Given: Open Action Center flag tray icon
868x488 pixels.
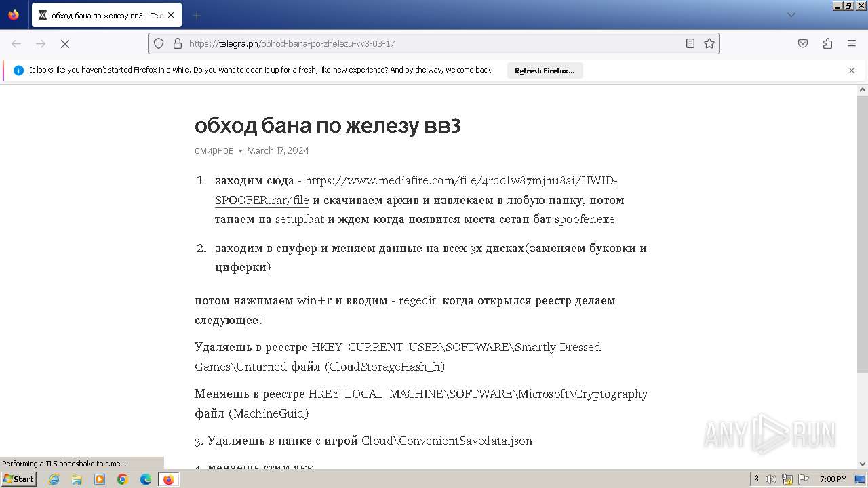Looking at the screenshot, I should click(x=804, y=479).
